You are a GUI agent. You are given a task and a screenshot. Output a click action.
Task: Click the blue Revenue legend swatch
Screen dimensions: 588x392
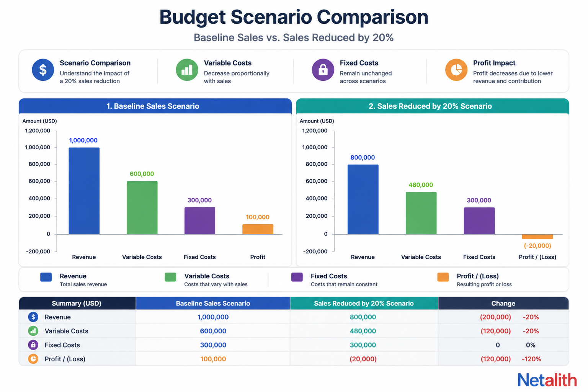pos(46,277)
